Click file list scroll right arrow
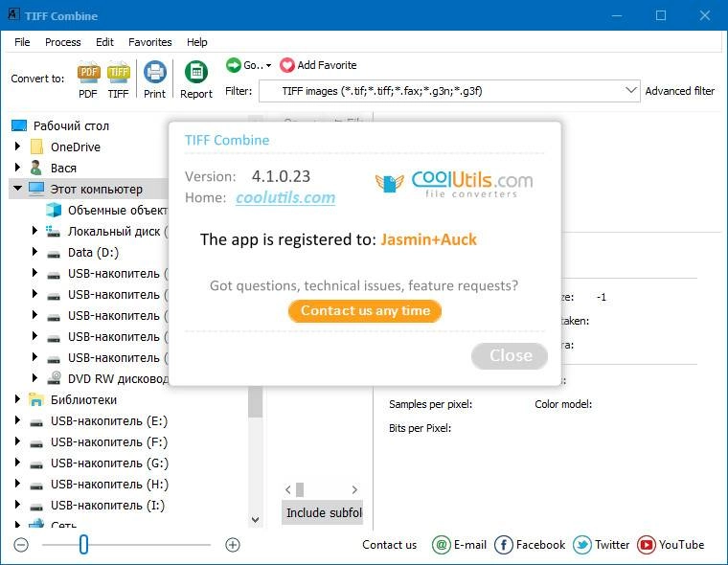728x565 pixels. click(x=354, y=489)
